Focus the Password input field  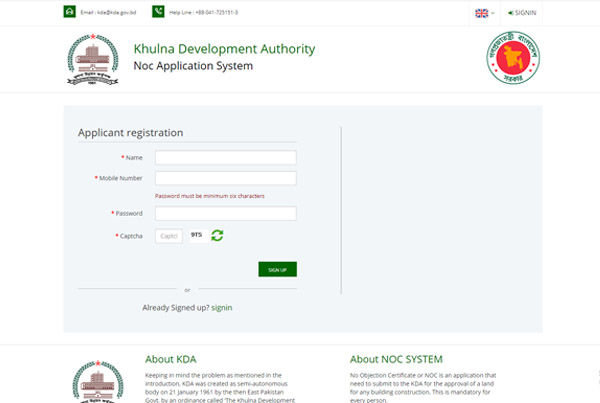(226, 214)
